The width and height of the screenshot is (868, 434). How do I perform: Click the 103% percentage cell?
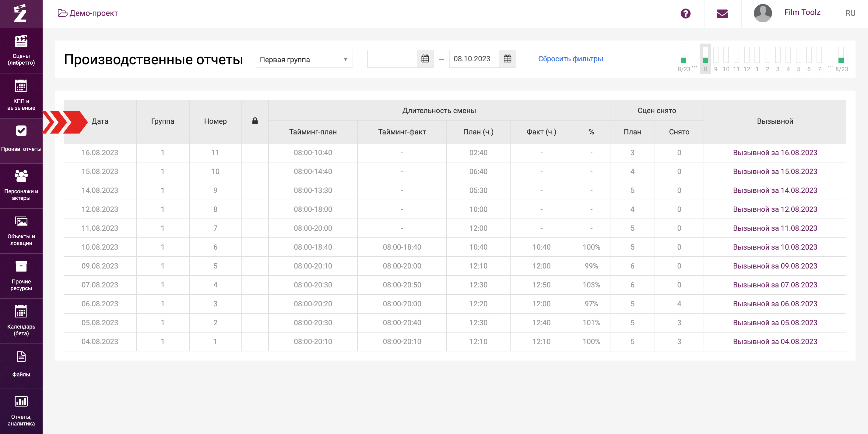(x=591, y=285)
